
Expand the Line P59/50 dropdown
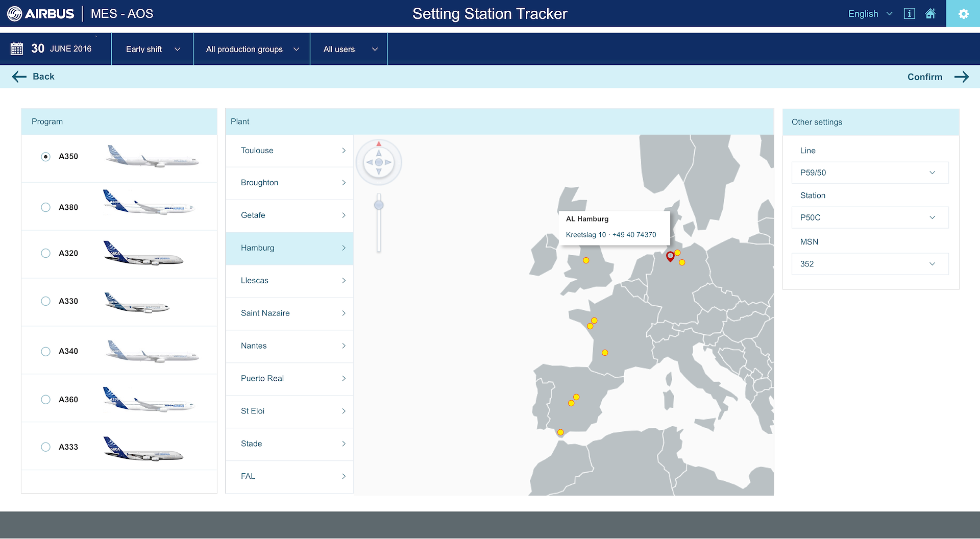870,173
